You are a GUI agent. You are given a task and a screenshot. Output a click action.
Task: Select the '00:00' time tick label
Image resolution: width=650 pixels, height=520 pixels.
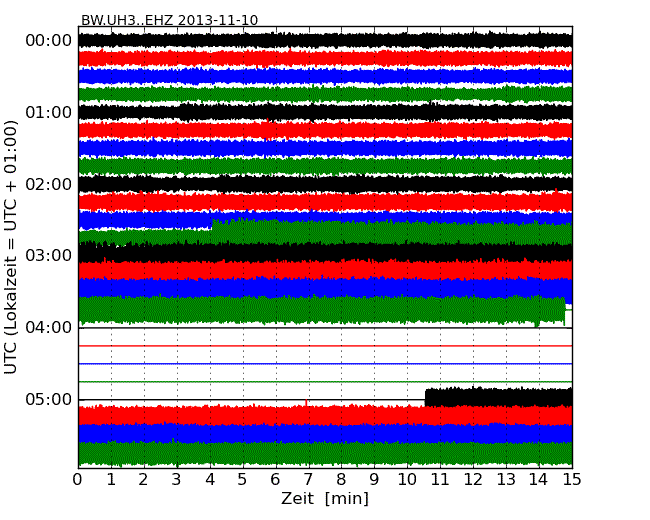tap(49, 41)
